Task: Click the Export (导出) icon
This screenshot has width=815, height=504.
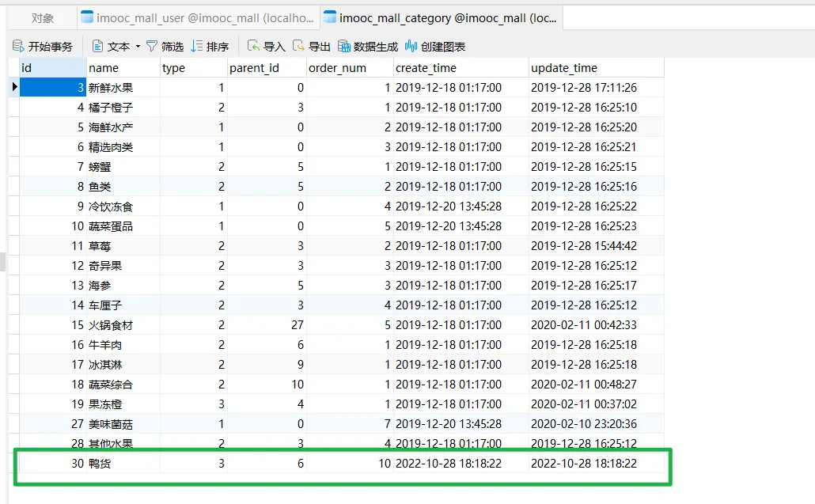Action: 298,46
